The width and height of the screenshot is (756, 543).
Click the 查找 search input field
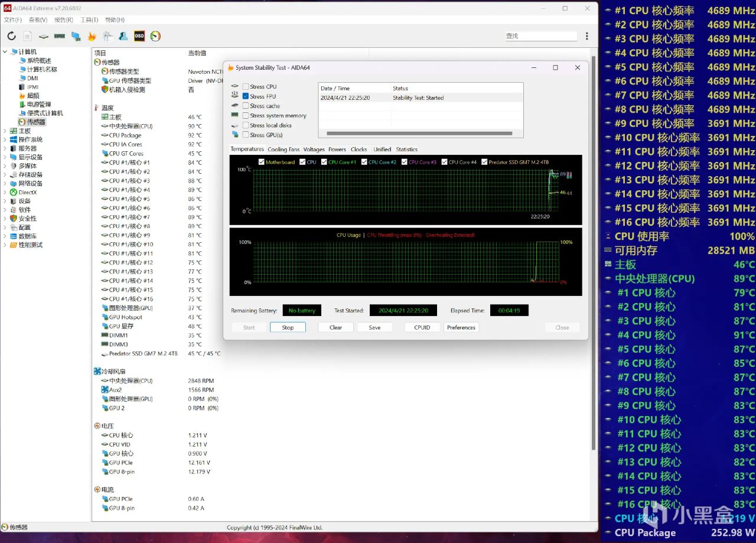540,36
